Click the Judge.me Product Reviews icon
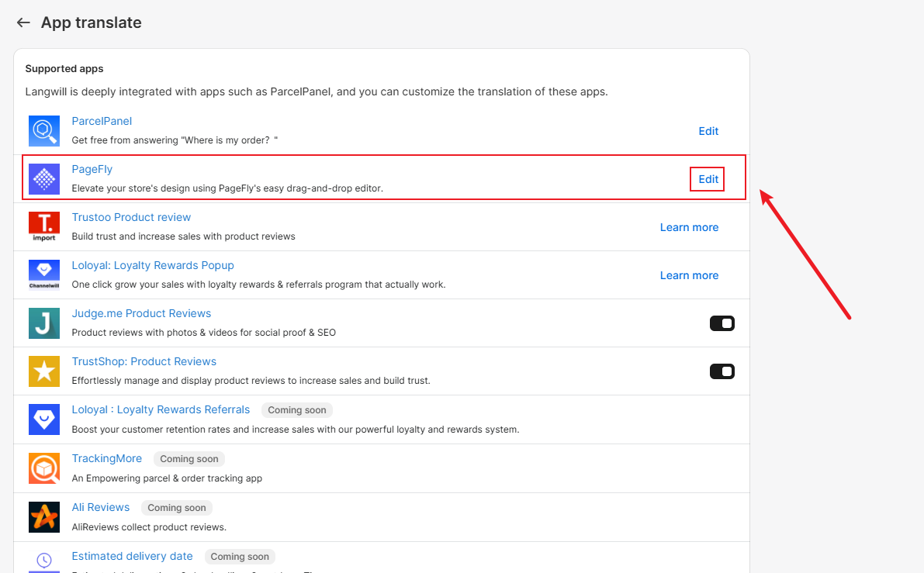Viewport: 924px width, 573px height. [x=44, y=323]
